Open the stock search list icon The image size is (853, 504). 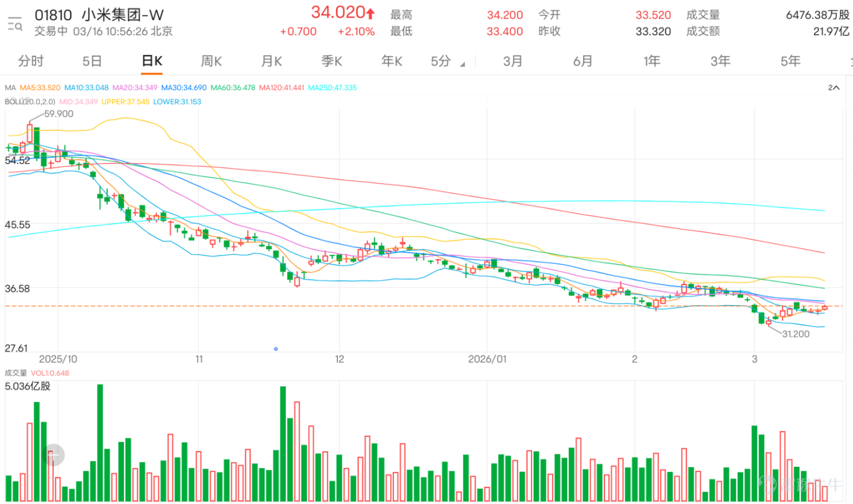click(15, 23)
